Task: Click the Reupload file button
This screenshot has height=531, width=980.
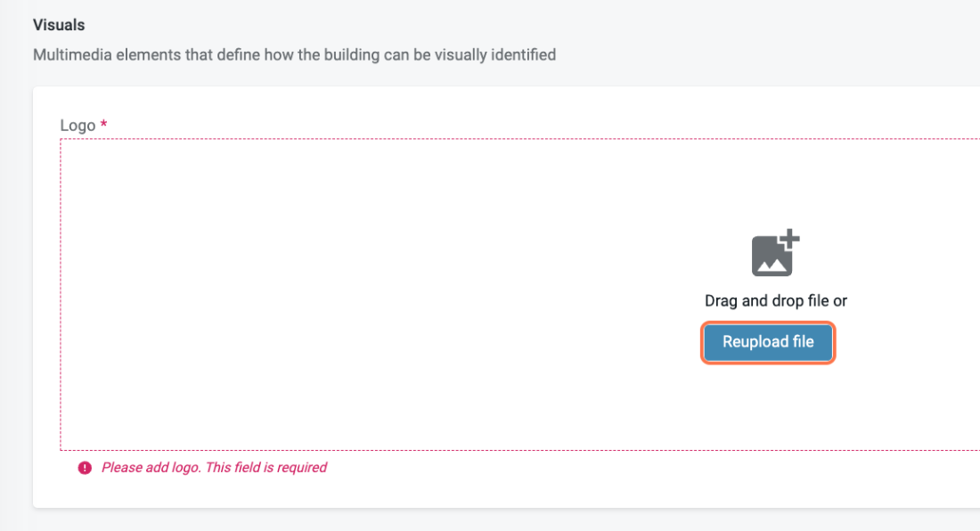Action: 768,343
